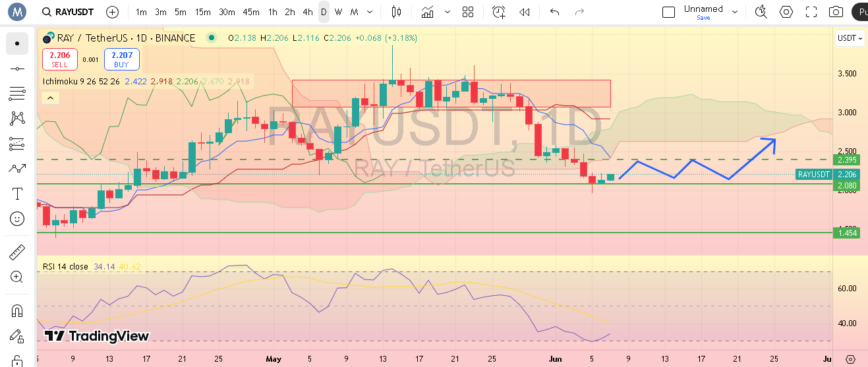Open the arrow annotation shapes tool
This screenshot has height=367, width=868.
pyautogui.click(x=17, y=169)
